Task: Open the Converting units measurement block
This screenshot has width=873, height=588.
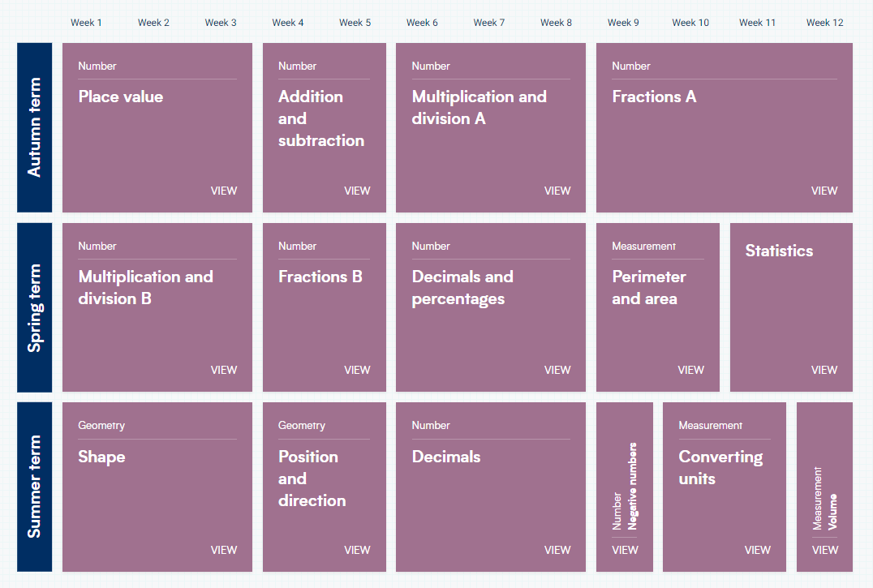Action: 758,549
